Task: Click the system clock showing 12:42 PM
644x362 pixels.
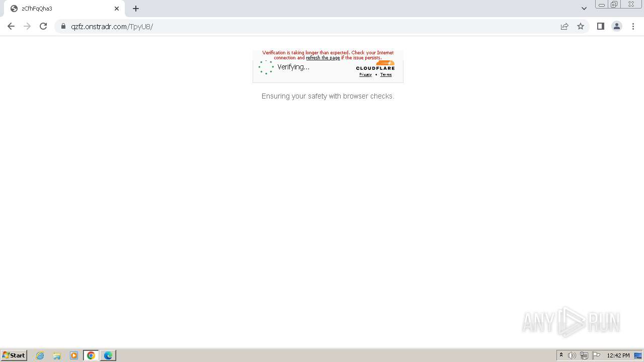Action: 618,355
